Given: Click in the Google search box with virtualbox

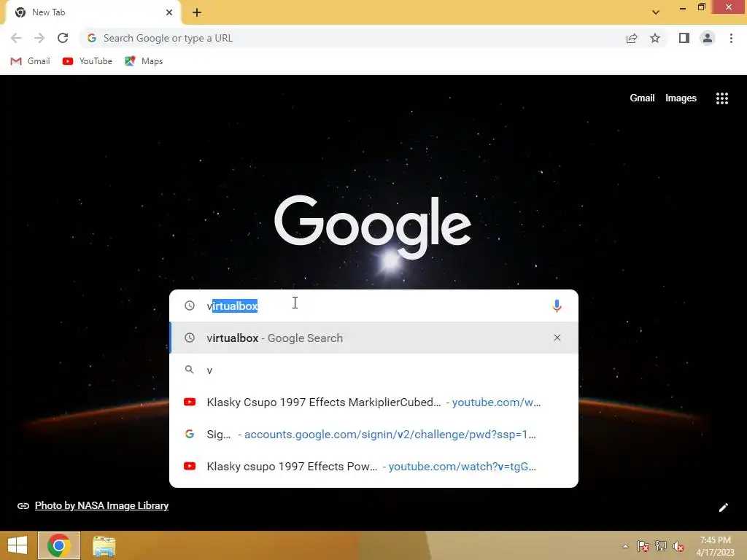Looking at the screenshot, I should (x=374, y=306).
